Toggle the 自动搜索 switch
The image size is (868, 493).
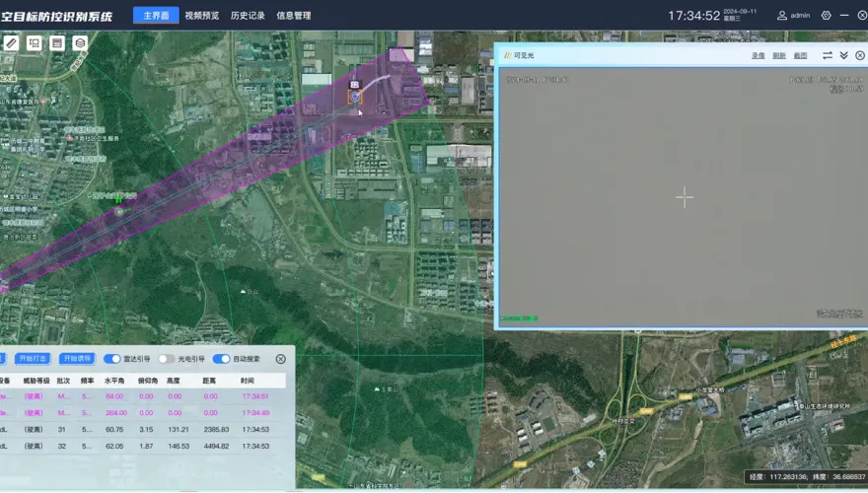coord(221,359)
